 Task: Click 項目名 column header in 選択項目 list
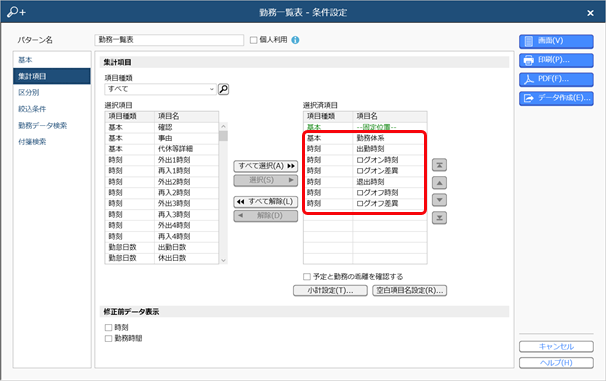(187, 116)
